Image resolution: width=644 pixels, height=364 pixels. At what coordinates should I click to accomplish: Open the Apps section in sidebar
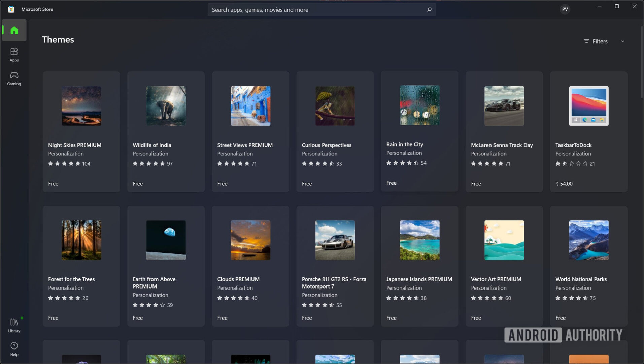click(x=14, y=54)
